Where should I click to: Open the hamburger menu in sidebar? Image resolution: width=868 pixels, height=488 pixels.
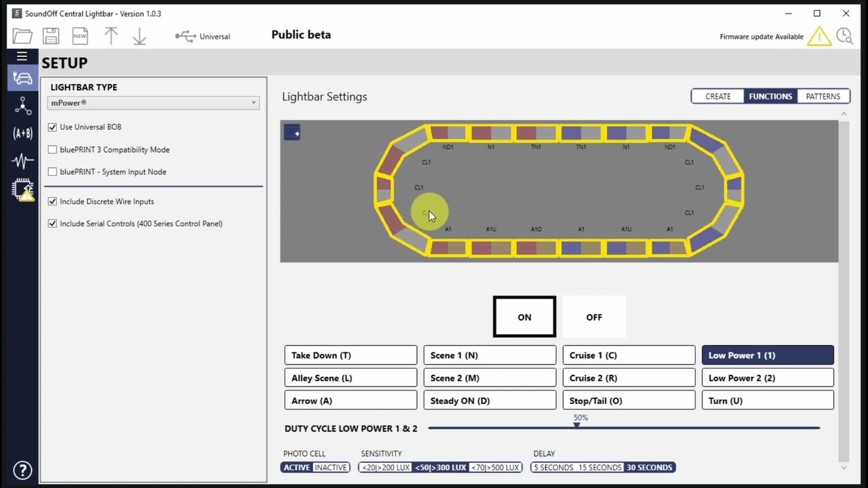pos(22,56)
